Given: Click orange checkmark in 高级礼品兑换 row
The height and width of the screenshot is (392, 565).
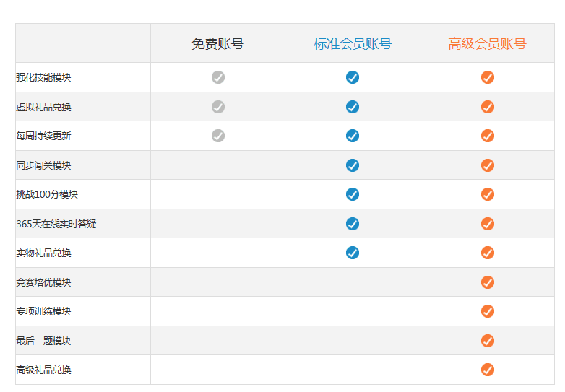Looking at the screenshot, I should tap(488, 370).
